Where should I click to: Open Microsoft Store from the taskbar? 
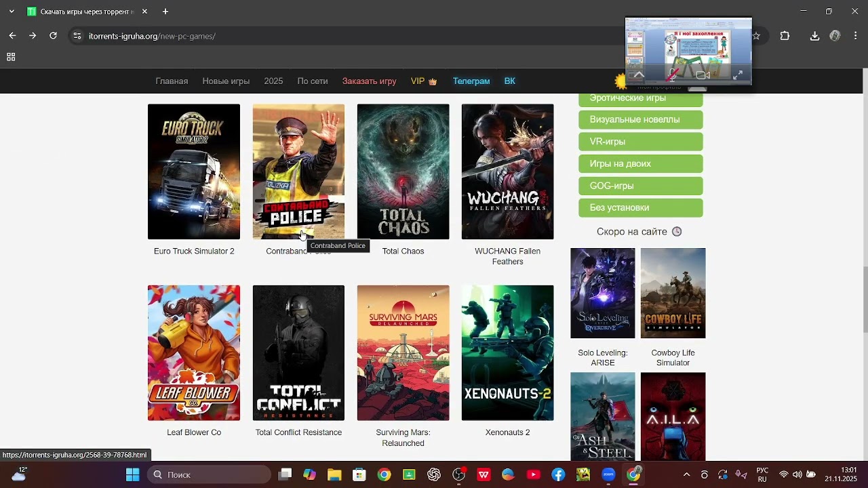(x=359, y=474)
